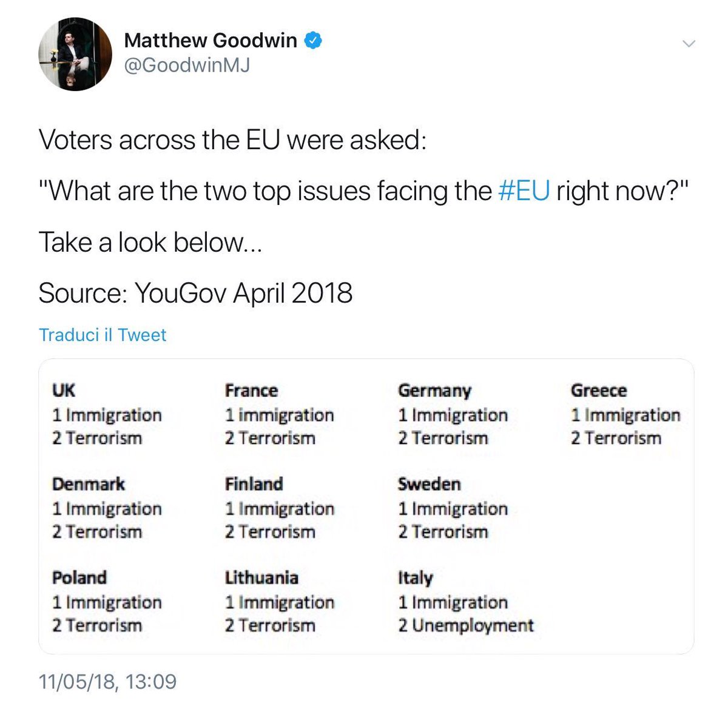728x706 pixels.
Task: Click the blue verified badge icon
Action: 313,41
